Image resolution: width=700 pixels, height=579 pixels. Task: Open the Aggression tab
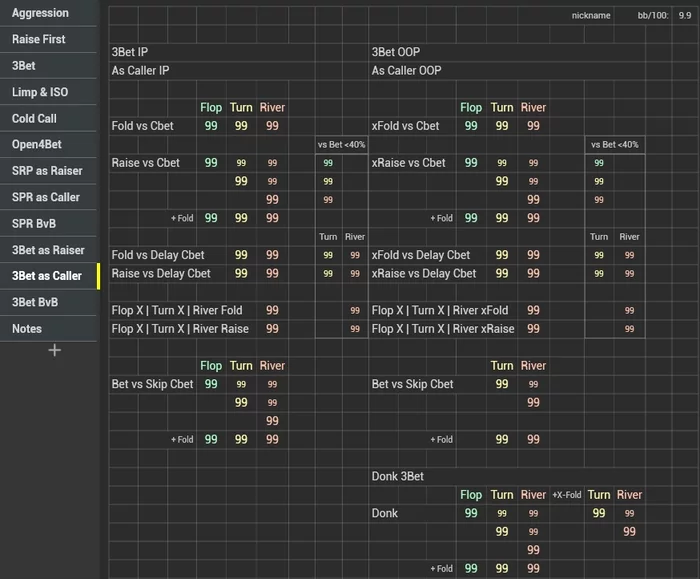pos(41,13)
